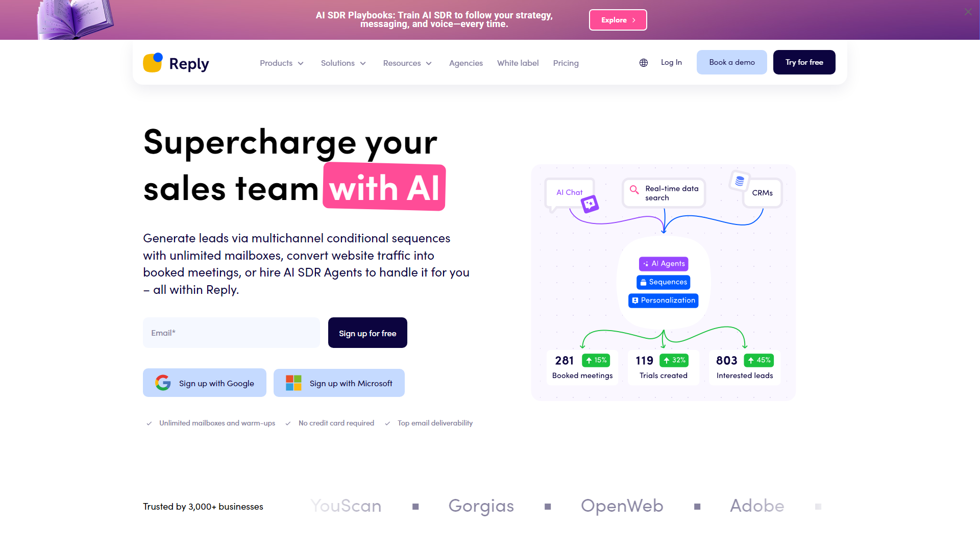Image resolution: width=980 pixels, height=551 pixels.
Task: Check the No credit card required feature
Action: click(x=336, y=422)
